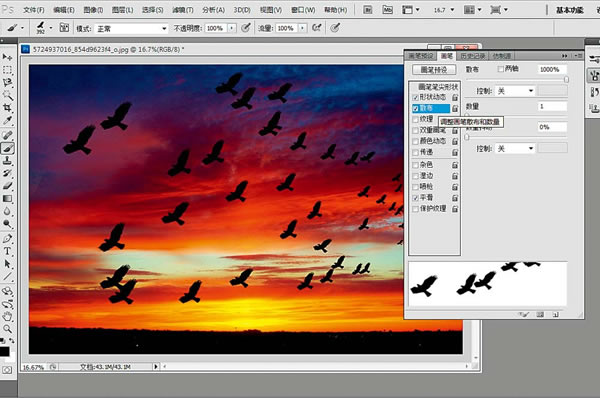Screen dimensions: 600x398
Task: Open the 文件(F) menu
Action: click(x=34, y=10)
